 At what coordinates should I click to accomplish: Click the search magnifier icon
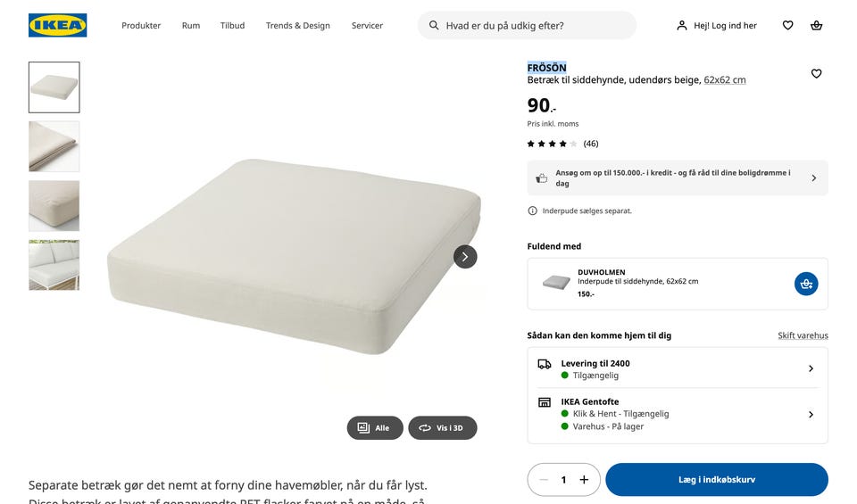click(x=434, y=25)
